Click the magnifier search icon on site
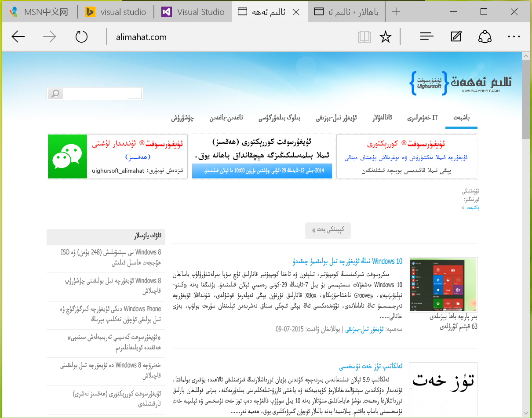Image resolution: width=532 pixels, height=418 pixels. (55, 94)
